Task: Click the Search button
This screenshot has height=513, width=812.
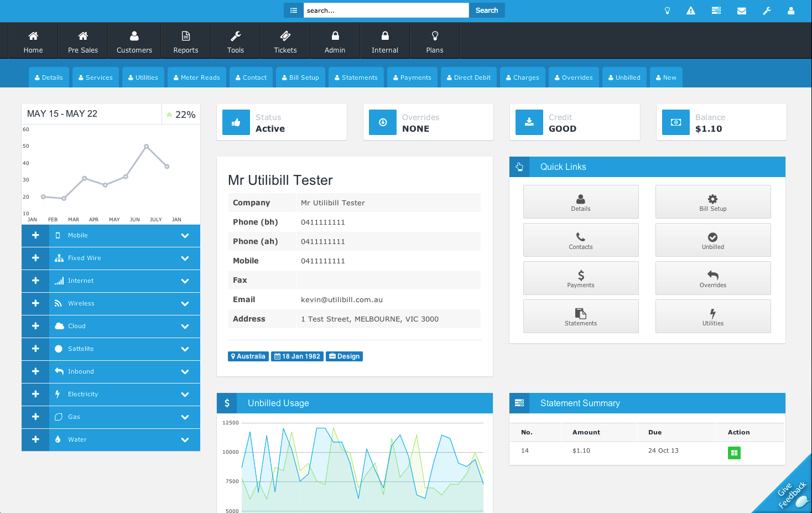Action: point(486,10)
